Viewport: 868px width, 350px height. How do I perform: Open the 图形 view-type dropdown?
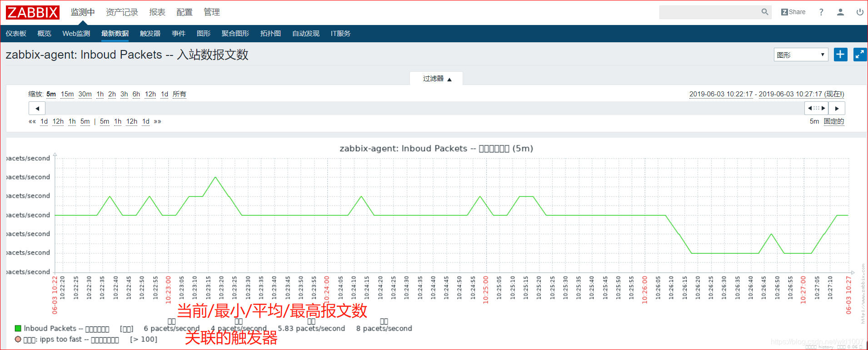click(801, 55)
